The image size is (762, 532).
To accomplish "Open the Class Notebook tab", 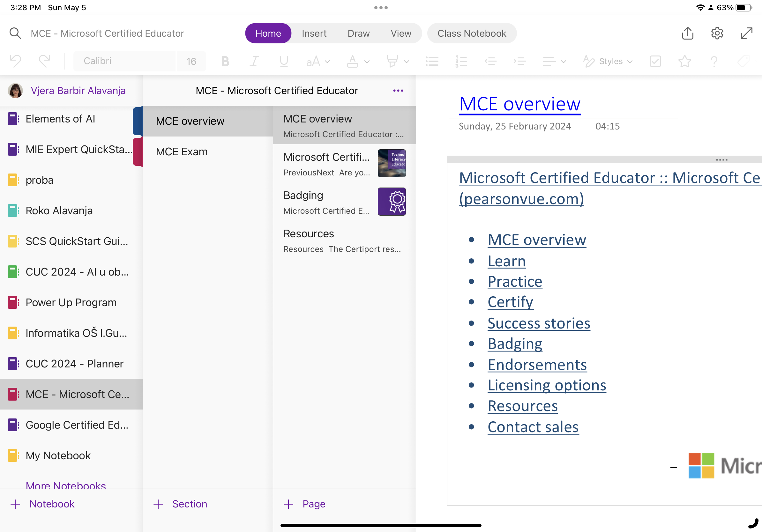I will click(472, 33).
